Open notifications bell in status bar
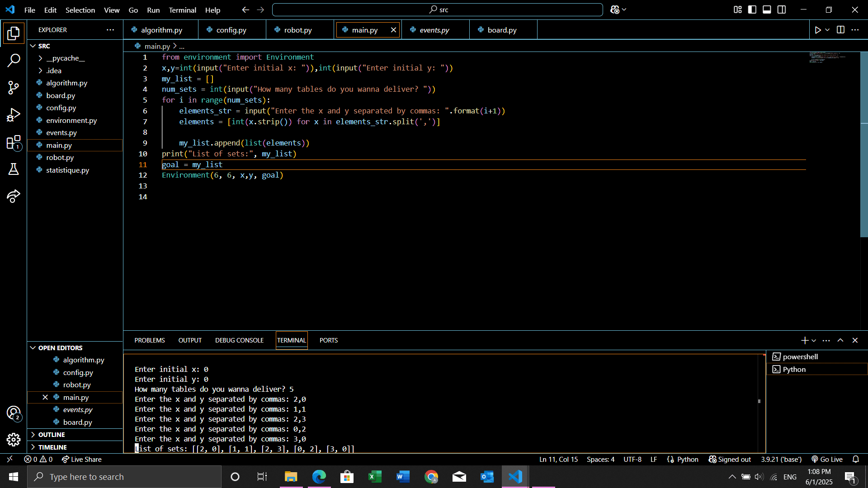The height and width of the screenshot is (488, 868). [x=856, y=459]
